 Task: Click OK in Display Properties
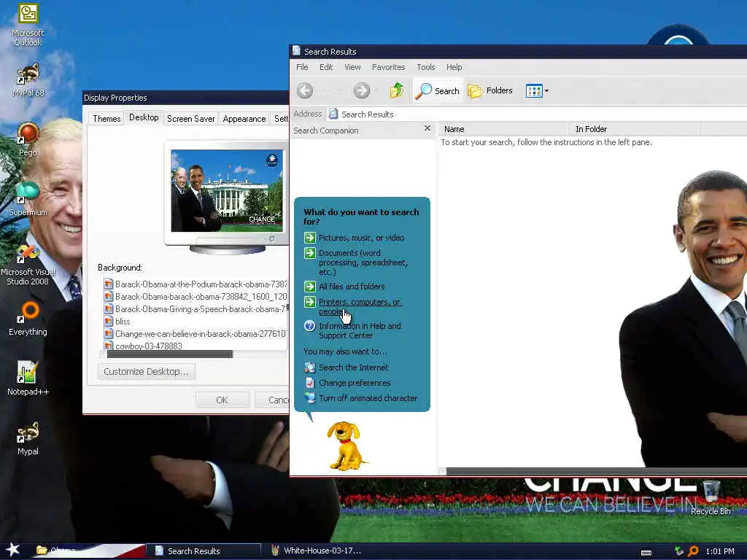click(222, 400)
